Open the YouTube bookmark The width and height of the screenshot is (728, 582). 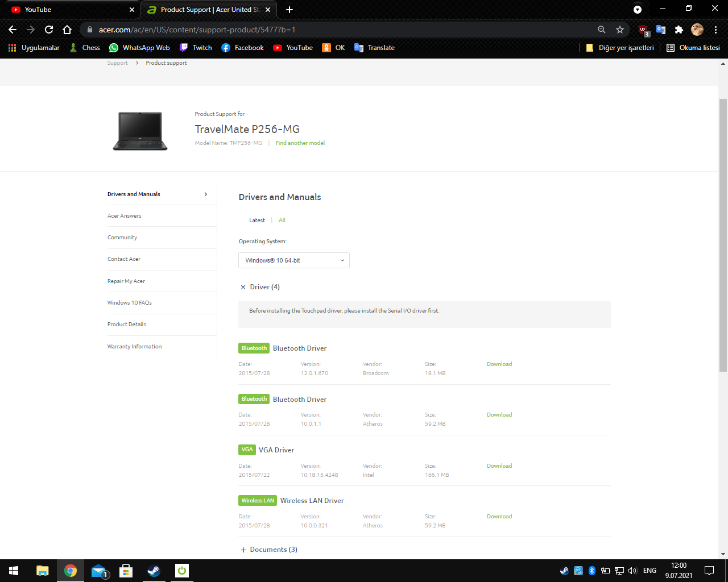tap(293, 48)
